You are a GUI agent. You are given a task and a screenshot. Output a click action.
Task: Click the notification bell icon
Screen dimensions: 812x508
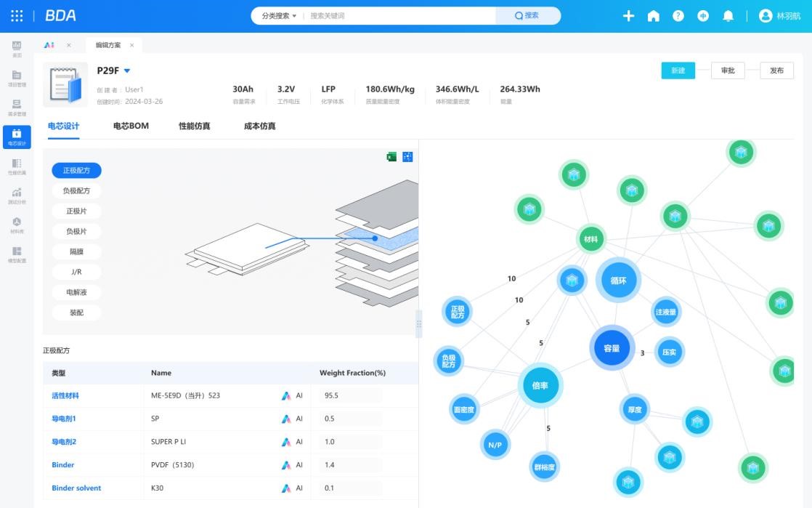tap(728, 16)
